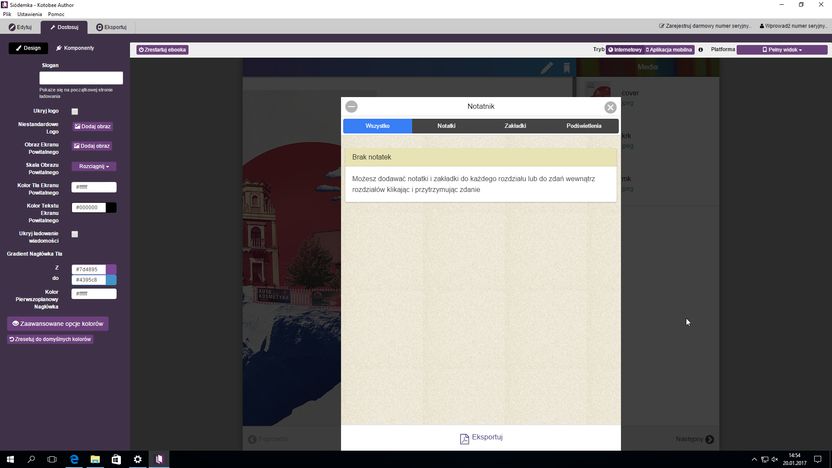Click the blue gradient end color swatch
This screenshot has width=832, height=468.
pyautogui.click(x=111, y=280)
